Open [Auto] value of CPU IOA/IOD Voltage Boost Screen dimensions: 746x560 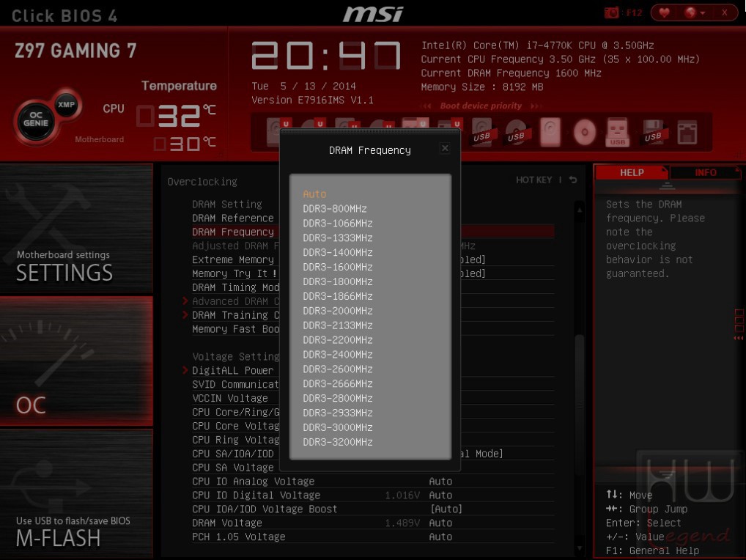[x=446, y=509]
